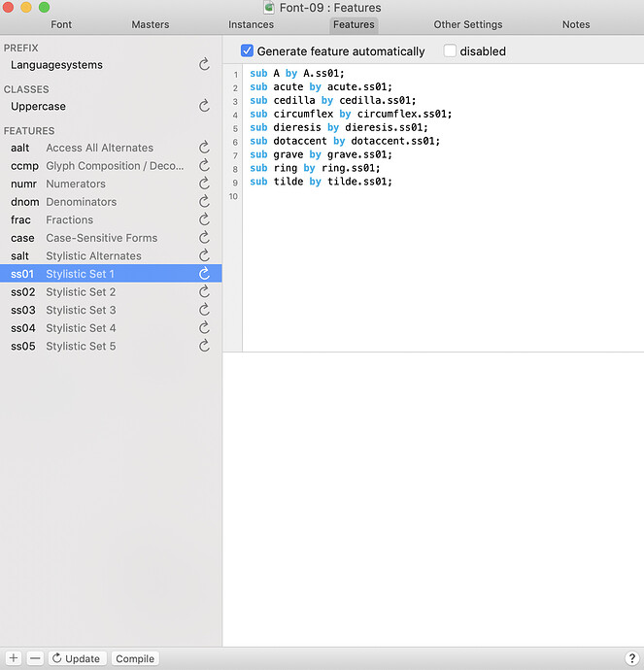Viewport: 644px width, 670px height.
Task: Go to the Instances tab
Action: click(251, 24)
